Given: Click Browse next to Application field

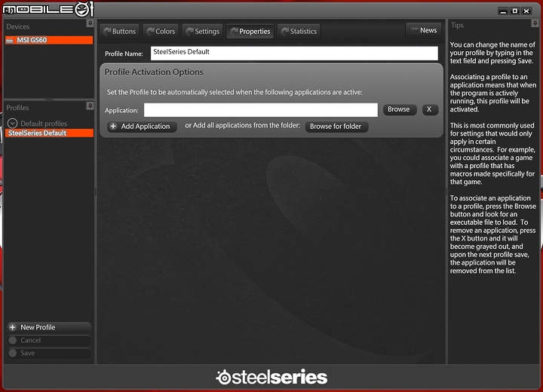Looking at the screenshot, I should coord(400,109).
